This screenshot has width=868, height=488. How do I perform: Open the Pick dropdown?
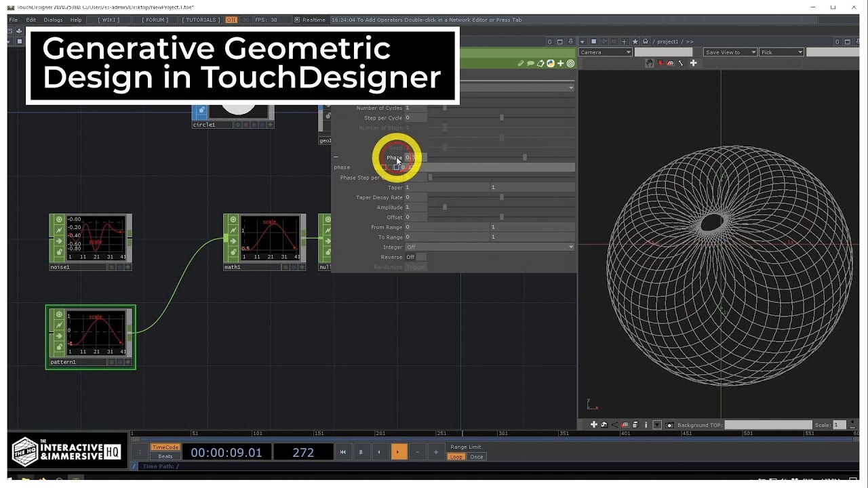click(x=781, y=52)
